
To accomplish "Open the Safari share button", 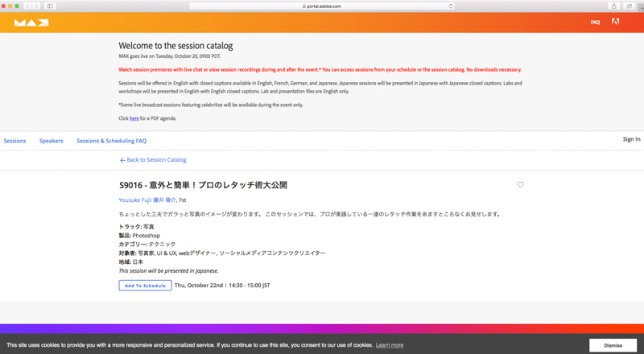I will click(x=613, y=6).
